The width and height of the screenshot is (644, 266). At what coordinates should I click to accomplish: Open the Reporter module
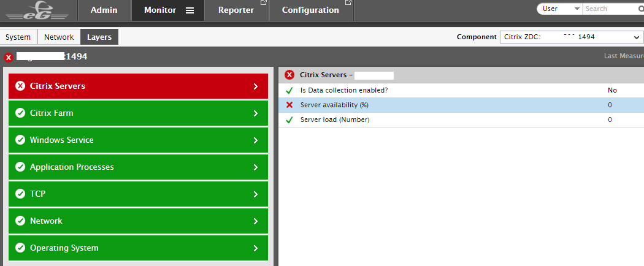click(236, 10)
